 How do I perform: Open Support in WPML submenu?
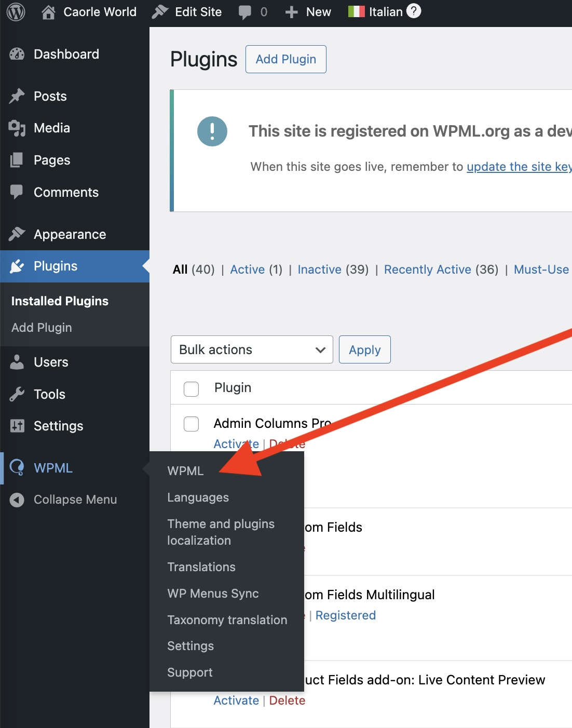point(190,672)
